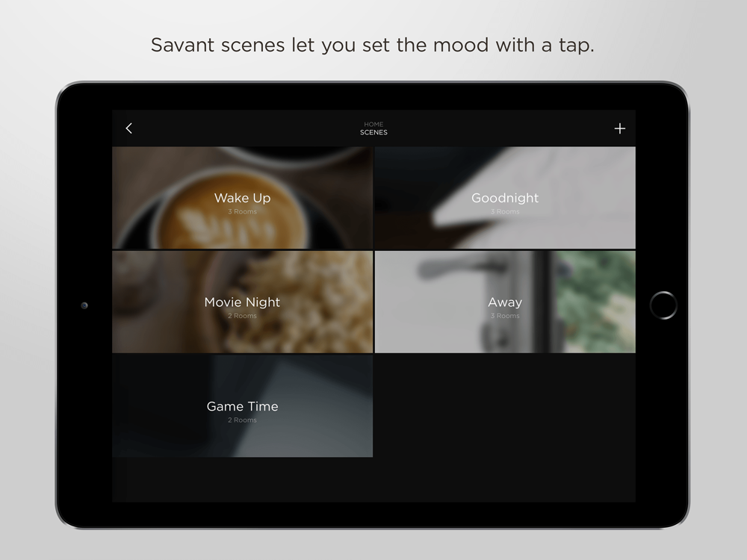Click the iPad home button

pyautogui.click(x=663, y=305)
